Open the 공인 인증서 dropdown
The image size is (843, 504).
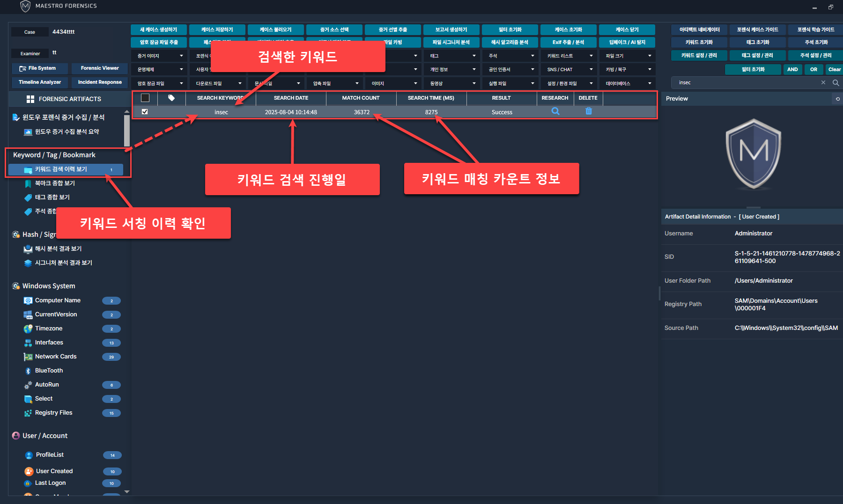510,69
